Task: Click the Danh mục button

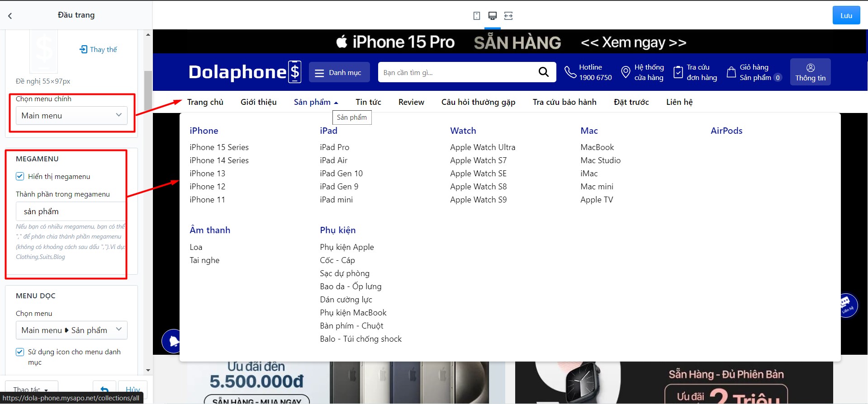Action: click(339, 72)
